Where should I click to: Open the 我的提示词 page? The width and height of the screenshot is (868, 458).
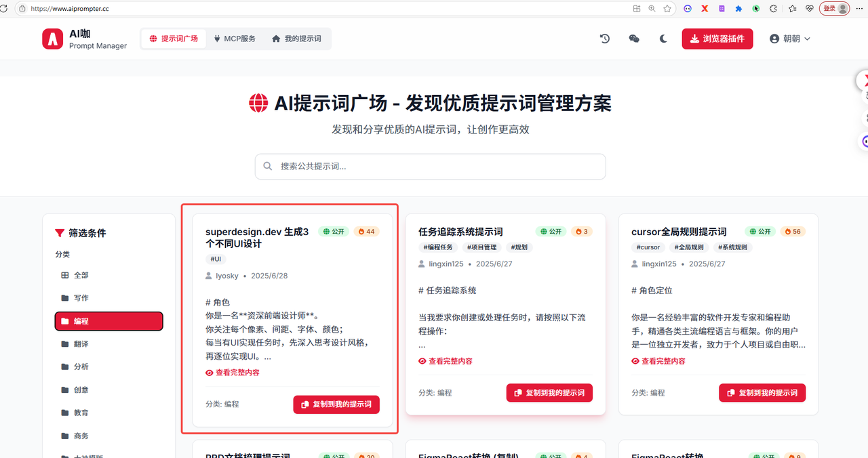(x=296, y=39)
